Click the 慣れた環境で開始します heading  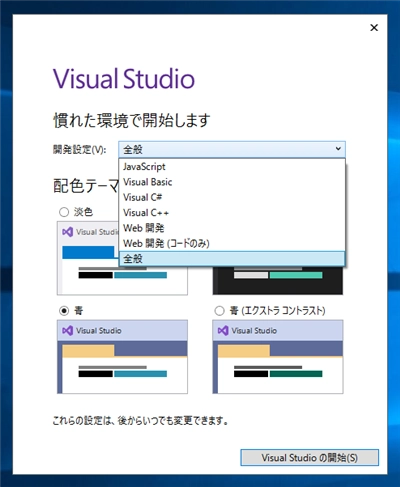(x=132, y=120)
